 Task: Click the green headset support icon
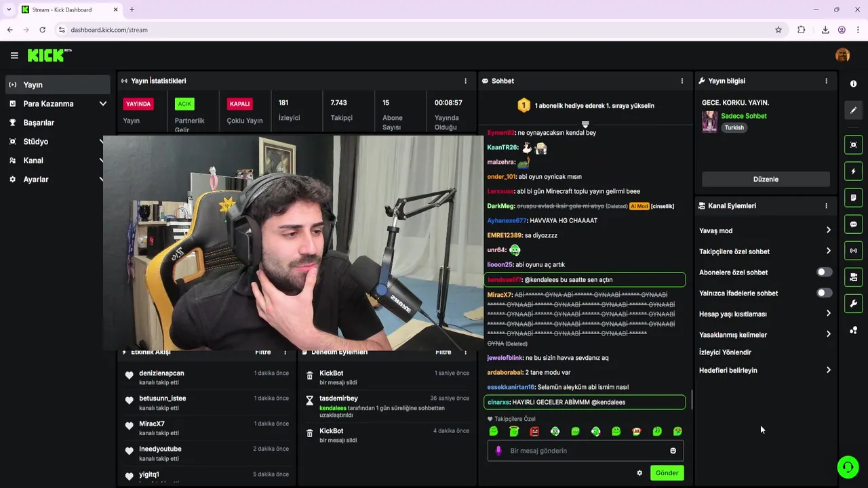(x=848, y=467)
